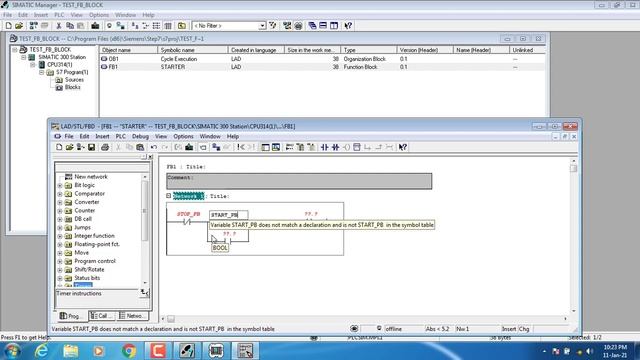Click Download icon in SIMATIC Manager toolbar
The height and width of the screenshot is (360, 640).
point(95,26)
